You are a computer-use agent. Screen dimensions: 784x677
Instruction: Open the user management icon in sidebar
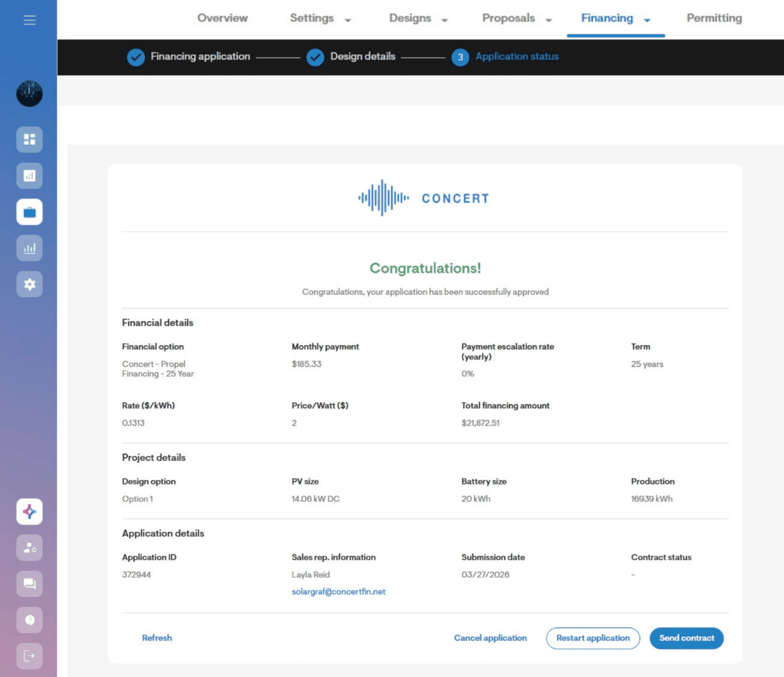tap(29, 548)
